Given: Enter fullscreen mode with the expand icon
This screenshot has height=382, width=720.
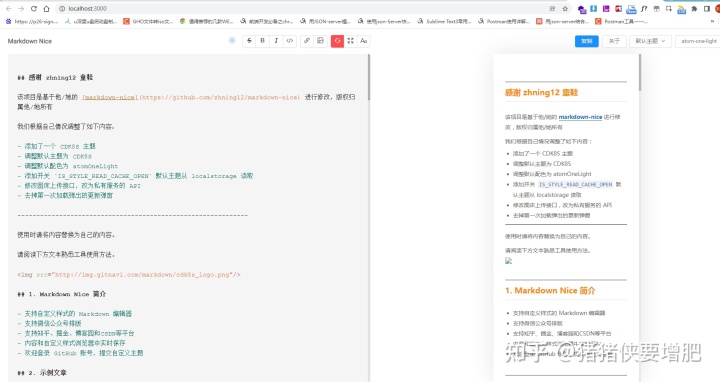Looking at the screenshot, I should pyautogui.click(x=350, y=41).
